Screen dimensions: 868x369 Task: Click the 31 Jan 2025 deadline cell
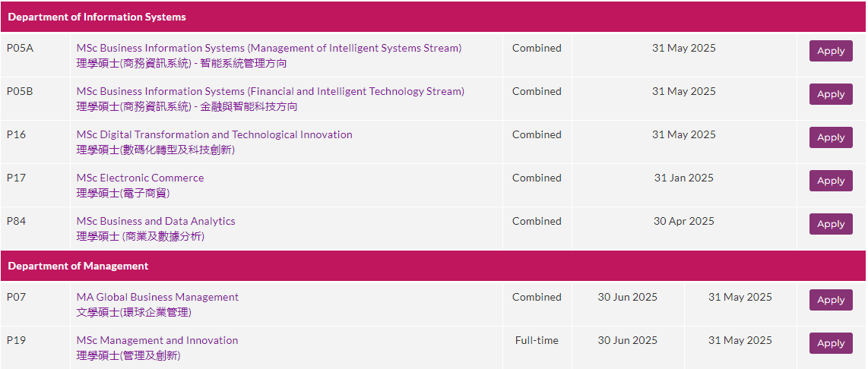coord(684,184)
